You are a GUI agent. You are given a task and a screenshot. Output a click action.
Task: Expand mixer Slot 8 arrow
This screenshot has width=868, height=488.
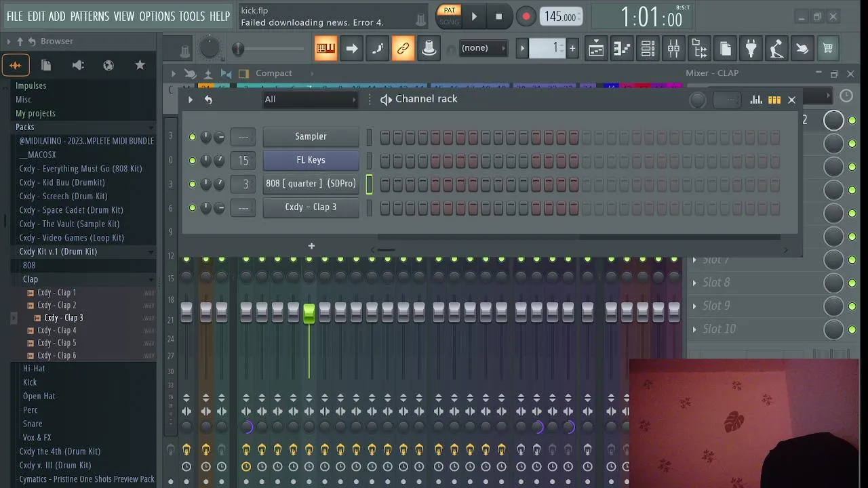point(694,283)
